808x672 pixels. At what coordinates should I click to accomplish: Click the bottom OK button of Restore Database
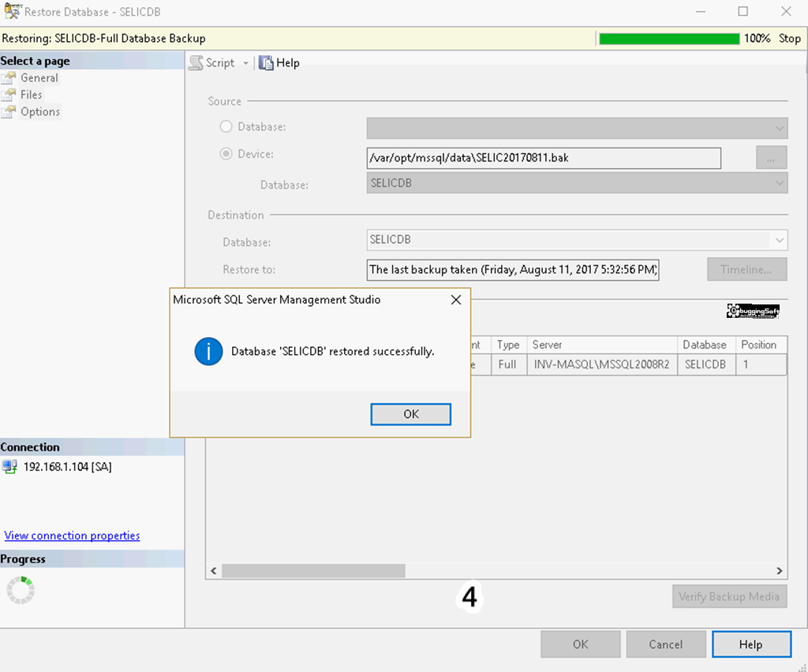click(580, 644)
